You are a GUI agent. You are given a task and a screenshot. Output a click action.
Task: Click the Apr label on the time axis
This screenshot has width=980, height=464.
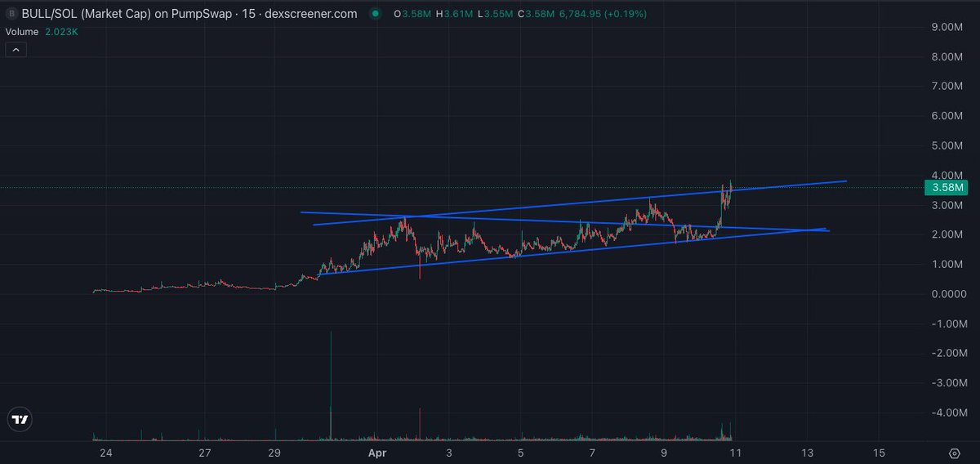(376, 453)
